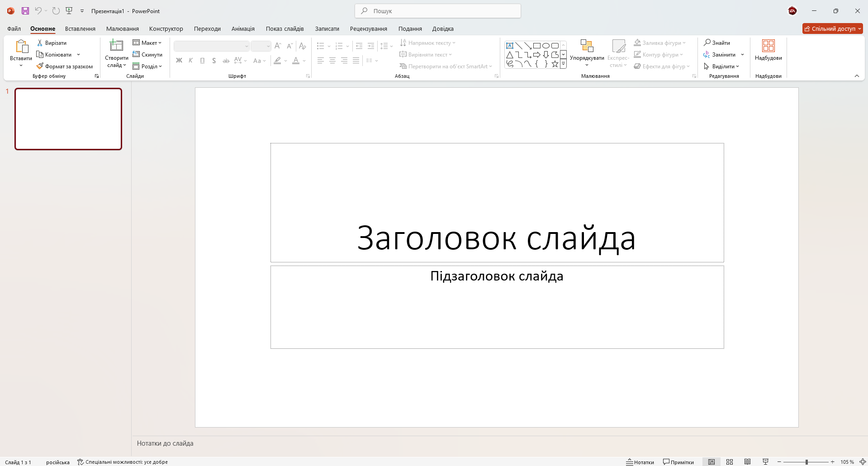The image size is (868, 466).
Task: Click Формат за зразком format painter
Action: 64,67
